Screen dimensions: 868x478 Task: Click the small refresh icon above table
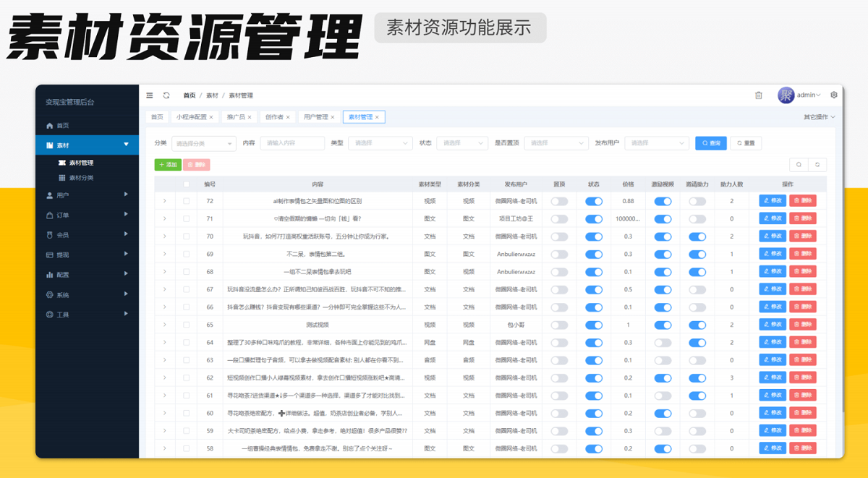pos(817,165)
